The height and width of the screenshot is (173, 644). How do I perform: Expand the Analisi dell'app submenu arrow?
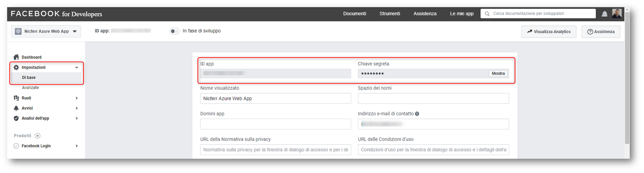pos(77,119)
